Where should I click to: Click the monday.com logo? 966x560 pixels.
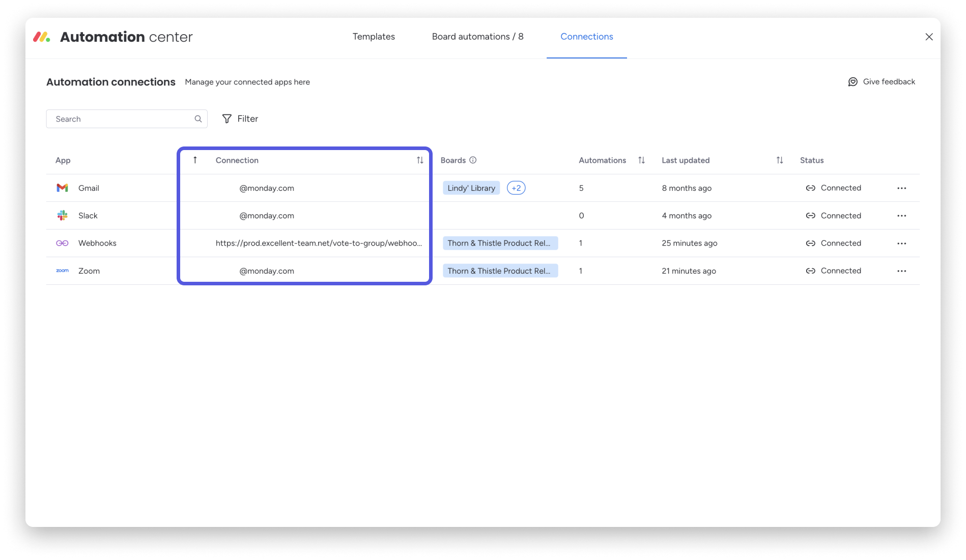43,36
